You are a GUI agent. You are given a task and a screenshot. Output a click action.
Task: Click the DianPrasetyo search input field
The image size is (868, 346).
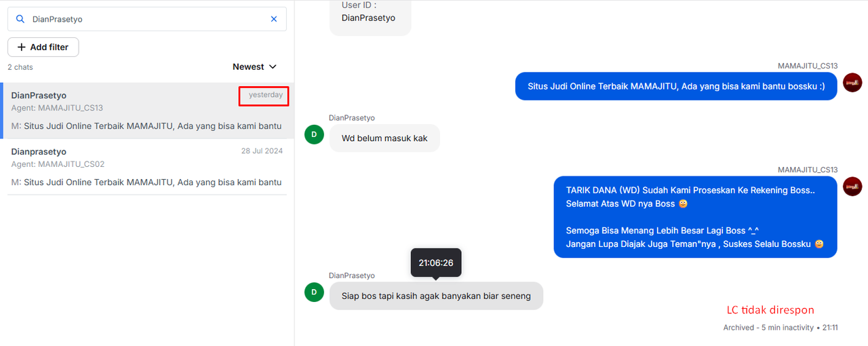[x=147, y=19]
